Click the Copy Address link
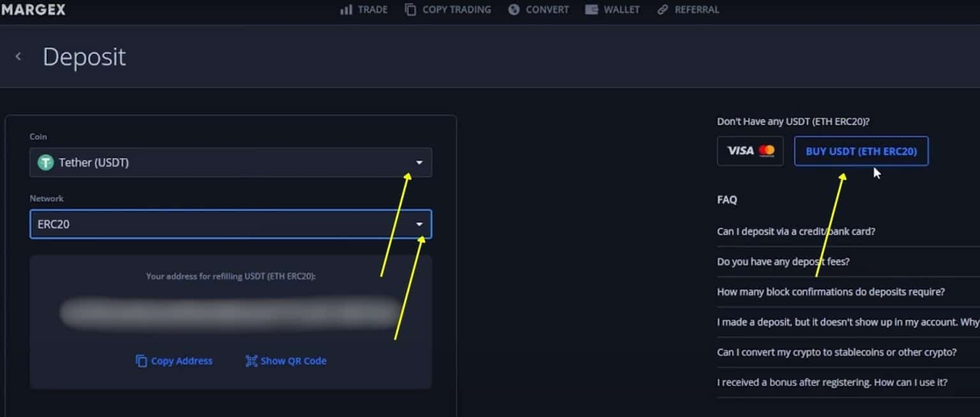The height and width of the screenshot is (417, 980). coord(174,361)
